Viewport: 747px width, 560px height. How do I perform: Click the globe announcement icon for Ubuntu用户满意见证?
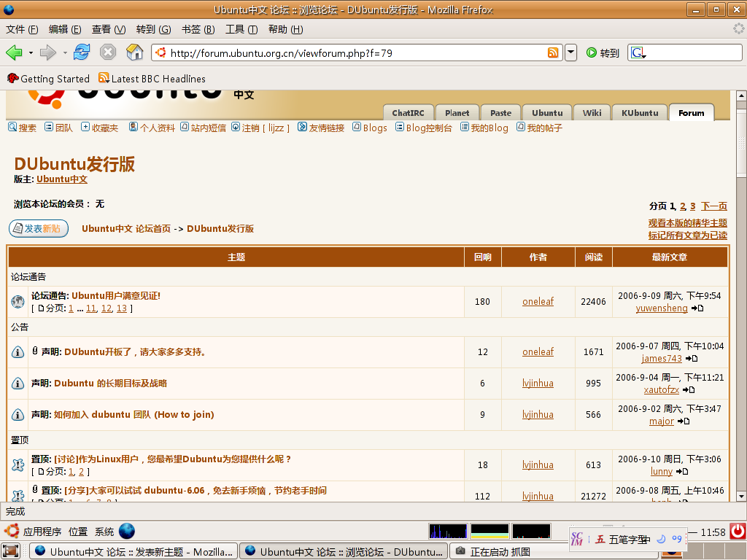18,301
